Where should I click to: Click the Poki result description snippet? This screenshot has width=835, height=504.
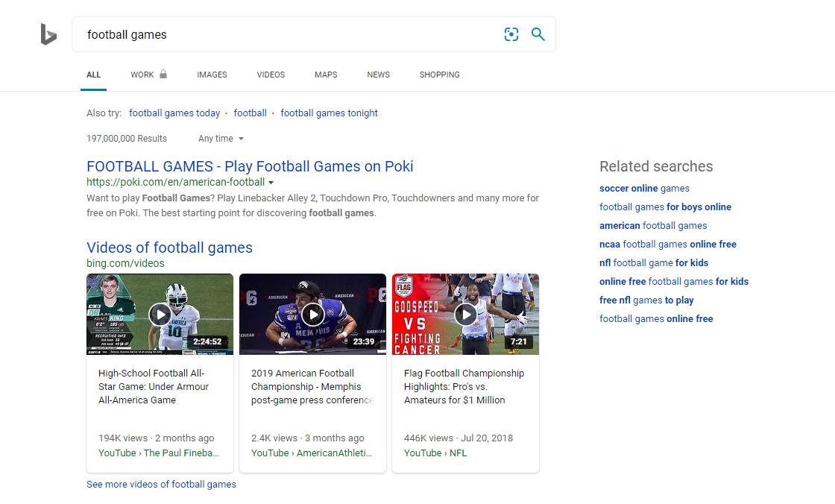point(312,206)
